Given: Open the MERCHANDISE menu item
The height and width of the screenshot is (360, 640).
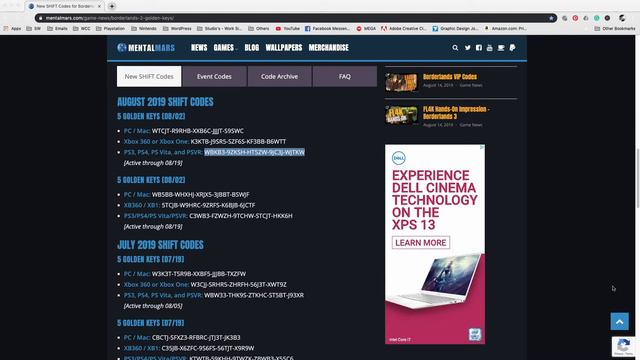Looking at the screenshot, I should point(329,48).
